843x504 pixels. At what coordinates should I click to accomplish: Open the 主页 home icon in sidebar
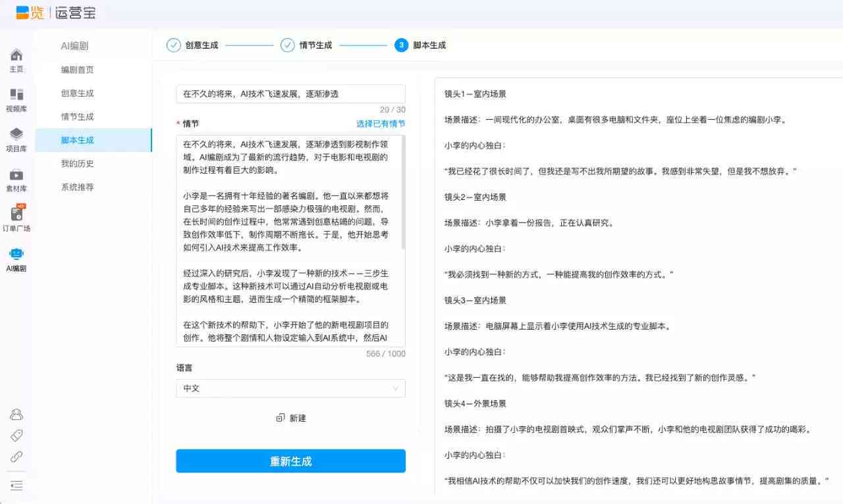click(x=16, y=54)
